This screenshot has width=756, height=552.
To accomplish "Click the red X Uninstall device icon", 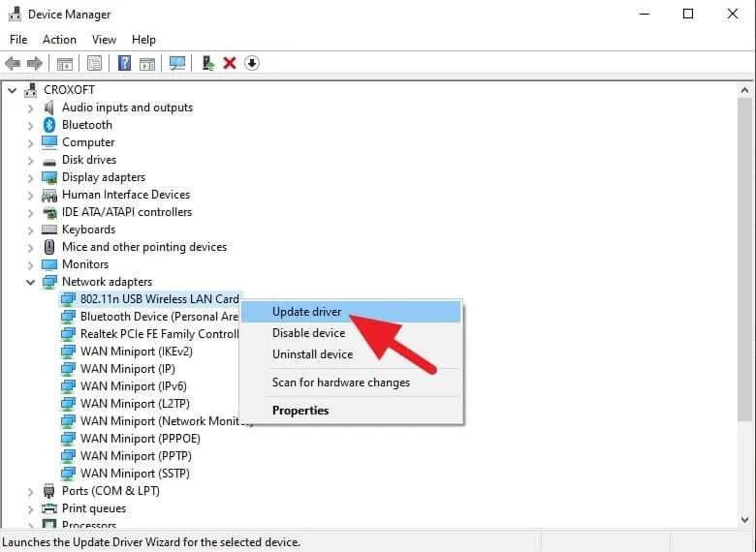I will 230,63.
